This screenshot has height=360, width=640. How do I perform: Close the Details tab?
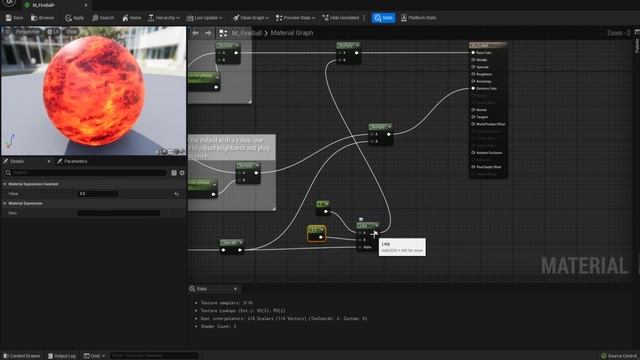tap(49, 162)
